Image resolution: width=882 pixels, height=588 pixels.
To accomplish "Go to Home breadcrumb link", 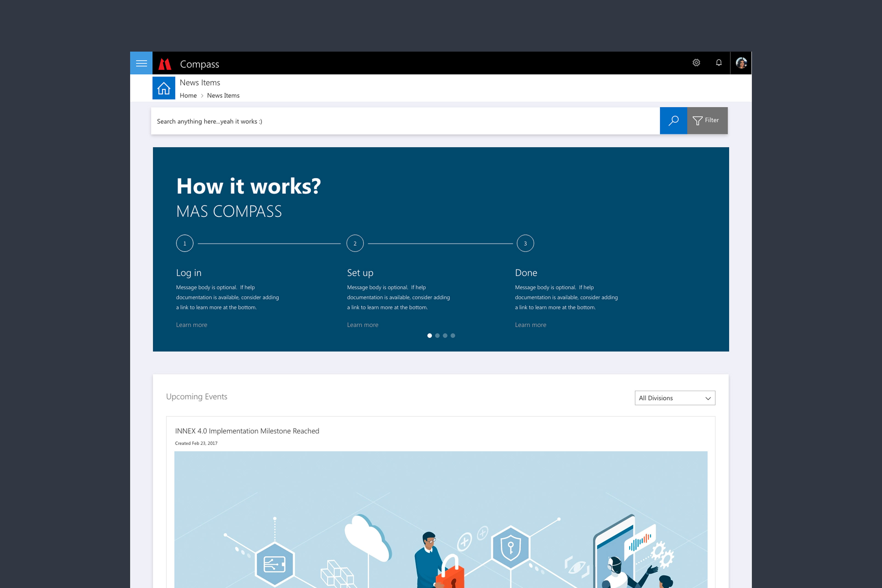I will 188,96.
